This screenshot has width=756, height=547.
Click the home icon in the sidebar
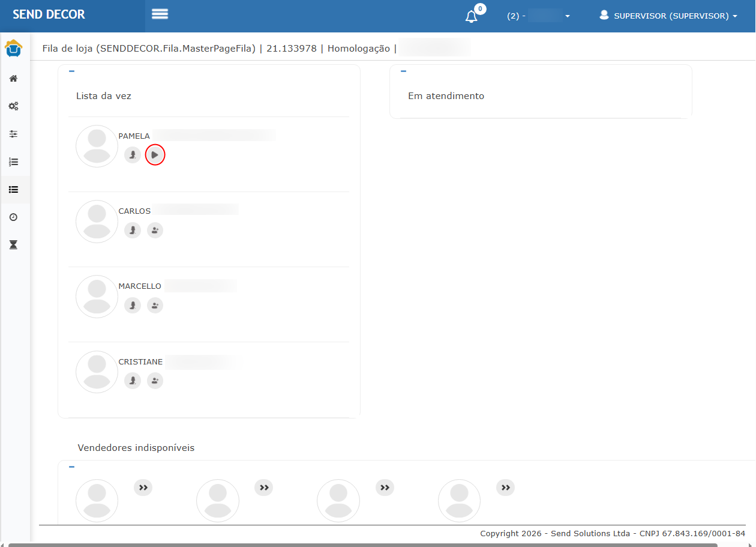pos(13,79)
